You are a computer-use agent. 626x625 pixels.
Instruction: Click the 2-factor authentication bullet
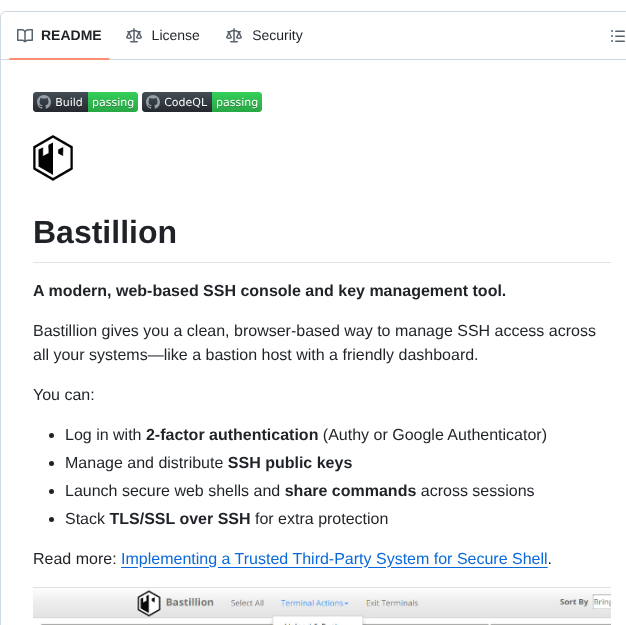pyautogui.click(x=306, y=435)
